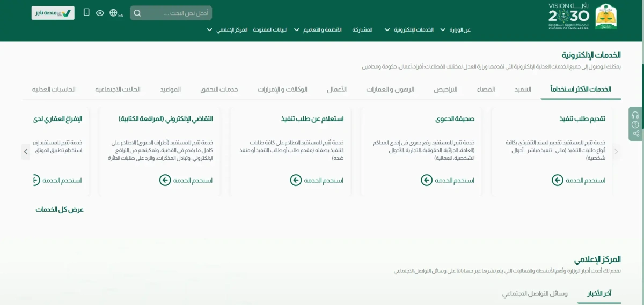The image size is (644, 305).
Task: Open the question mark help icon
Action: click(635, 124)
